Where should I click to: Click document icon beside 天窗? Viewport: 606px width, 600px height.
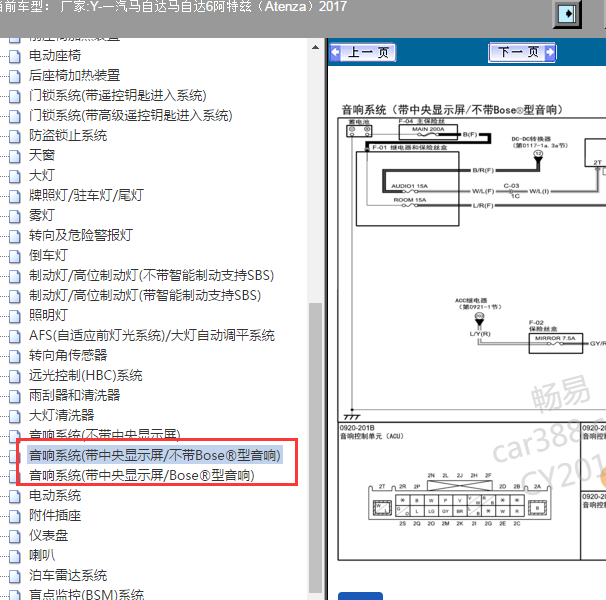coord(15,156)
